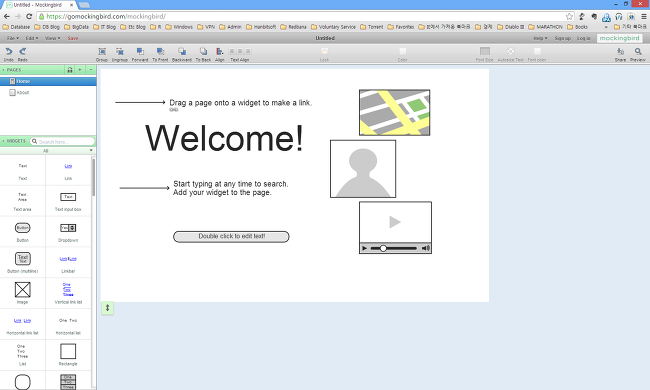This screenshot has width=650, height=390.
Task: Select the Button widget
Action: pyautogui.click(x=23, y=232)
